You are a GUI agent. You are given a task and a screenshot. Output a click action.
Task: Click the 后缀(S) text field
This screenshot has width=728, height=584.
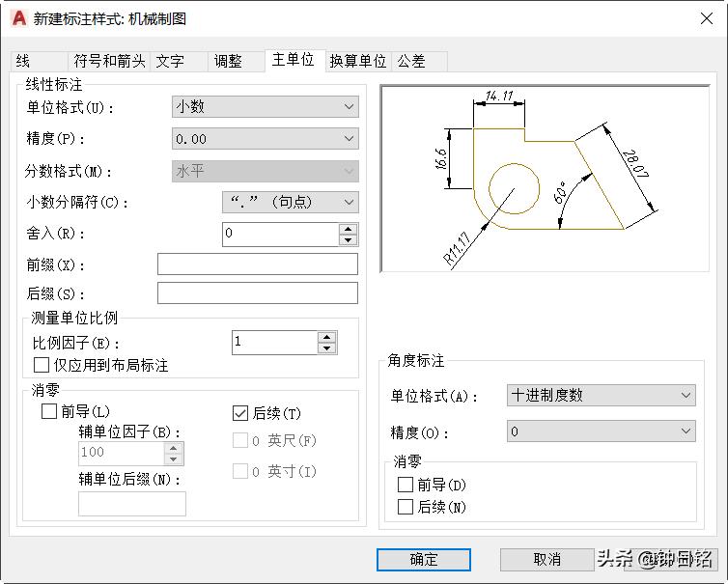click(x=258, y=292)
